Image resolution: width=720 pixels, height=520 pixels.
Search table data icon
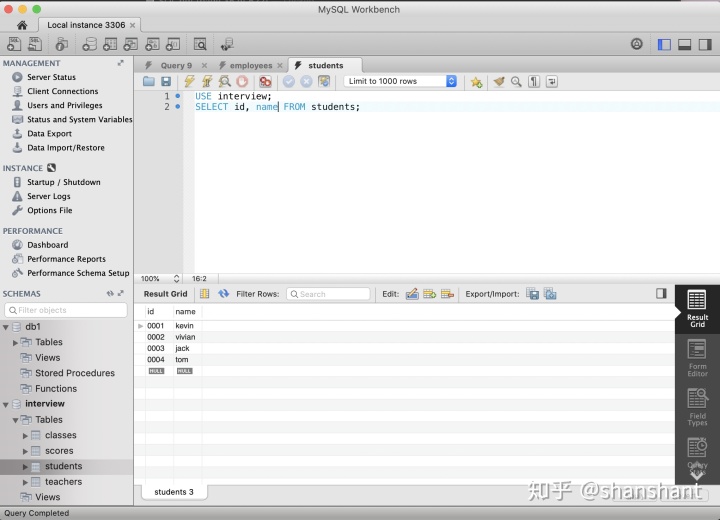[x=200, y=45]
